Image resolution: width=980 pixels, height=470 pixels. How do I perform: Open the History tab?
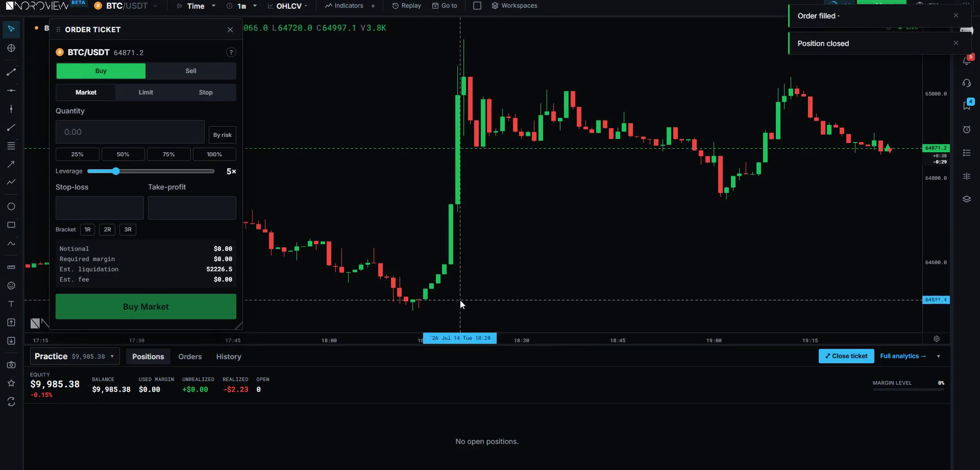[228, 357]
